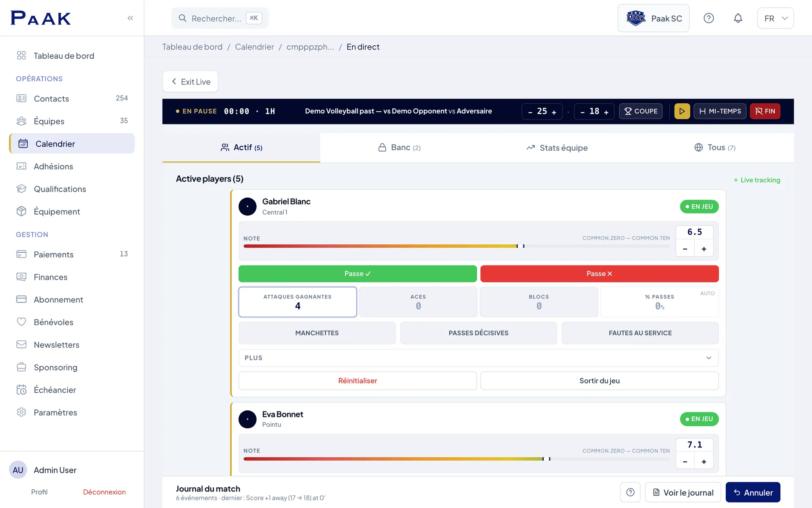Click the help question-mark icon in header
Viewport: 812px width, 508px height.
[x=709, y=18]
